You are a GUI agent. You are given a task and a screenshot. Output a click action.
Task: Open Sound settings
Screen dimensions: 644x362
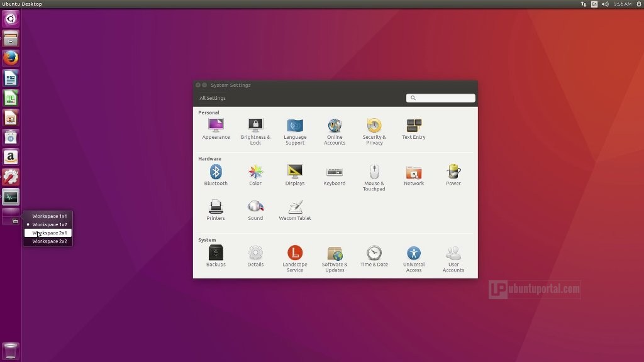[255, 210]
